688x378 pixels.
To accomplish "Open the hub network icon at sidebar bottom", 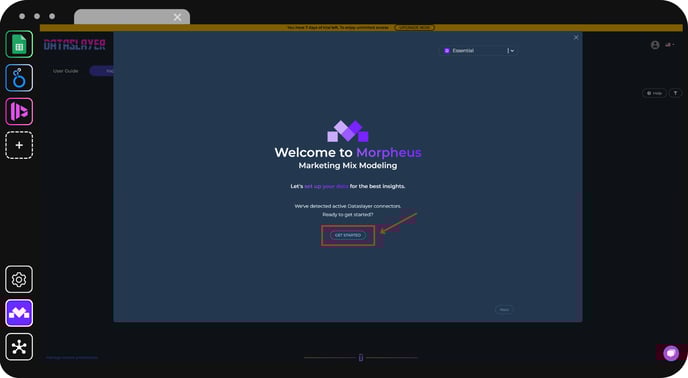I will pos(19,347).
